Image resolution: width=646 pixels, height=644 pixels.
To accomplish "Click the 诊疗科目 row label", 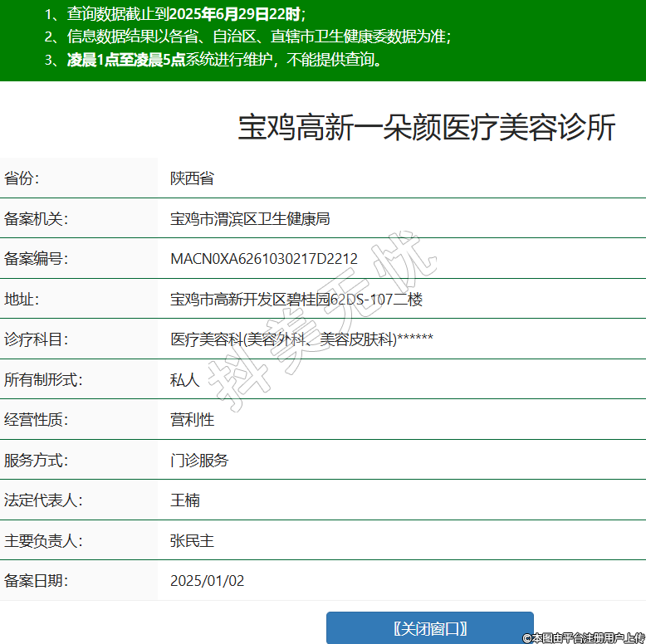I will 36,339.
